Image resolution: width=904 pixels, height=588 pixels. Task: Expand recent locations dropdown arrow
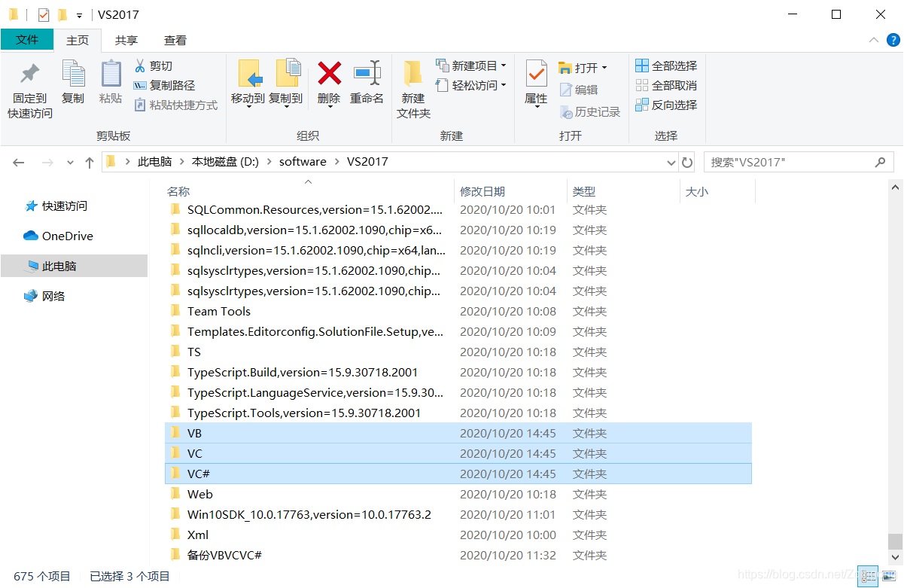tap(71, 162)
